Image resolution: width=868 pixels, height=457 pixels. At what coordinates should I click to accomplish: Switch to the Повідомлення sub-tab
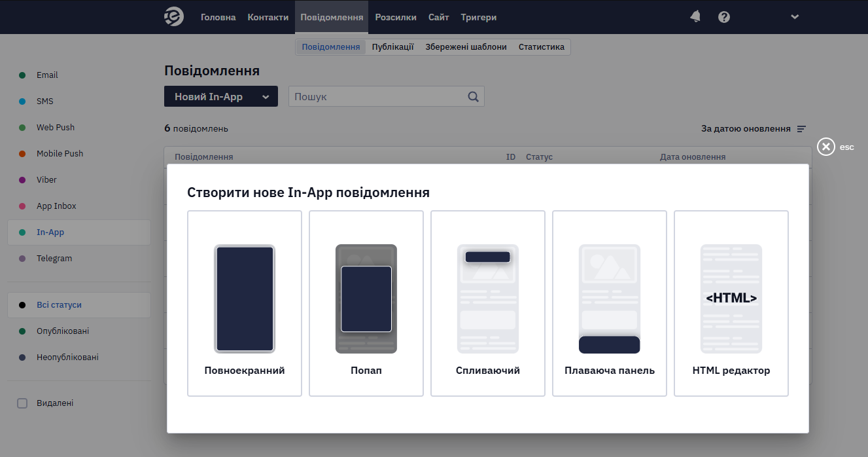331,47
